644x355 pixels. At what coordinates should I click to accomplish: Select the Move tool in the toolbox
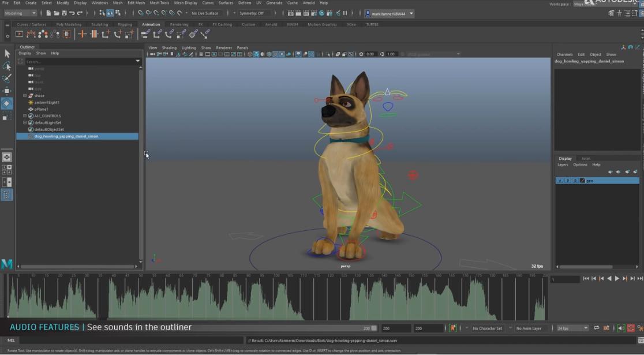pos(7,91)
